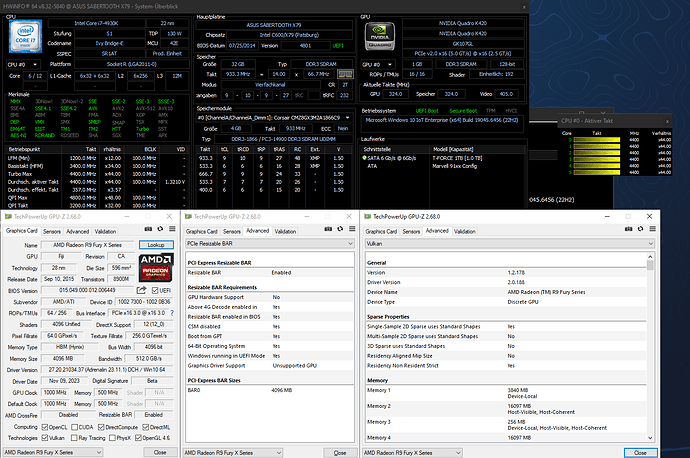Screen dimensions: 690x458
Task: Toggle the CUDA checkbox
Action: 74,427
